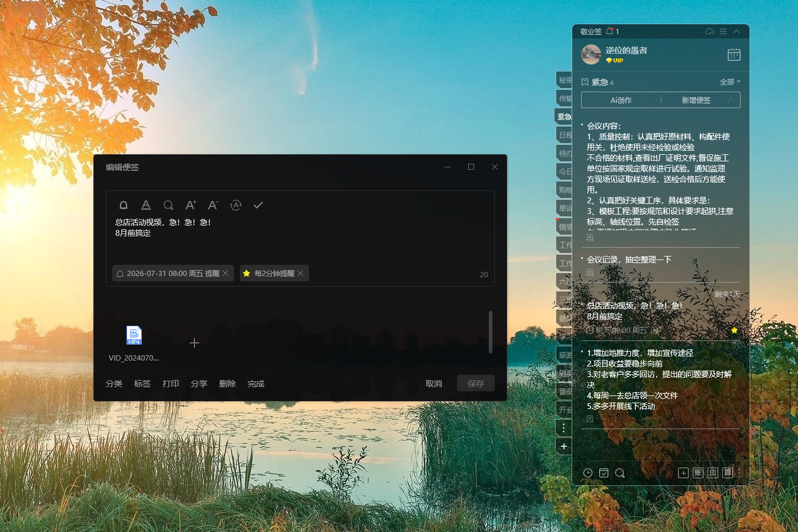The height and width of the screenshot is (532, 798).
Task: Click 标签 in edit window footer
Action: click(x=142, y=384)
